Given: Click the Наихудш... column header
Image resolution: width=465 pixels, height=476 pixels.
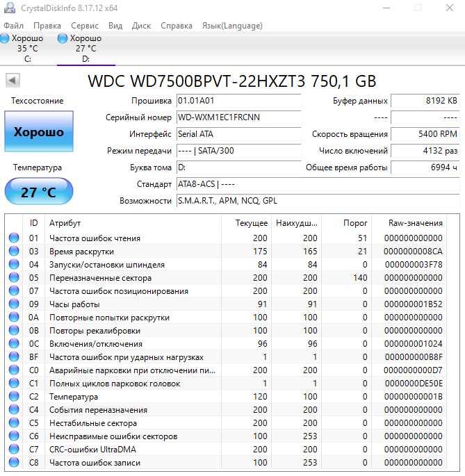Looking at the screenshot, I should (x=296, y=223).
